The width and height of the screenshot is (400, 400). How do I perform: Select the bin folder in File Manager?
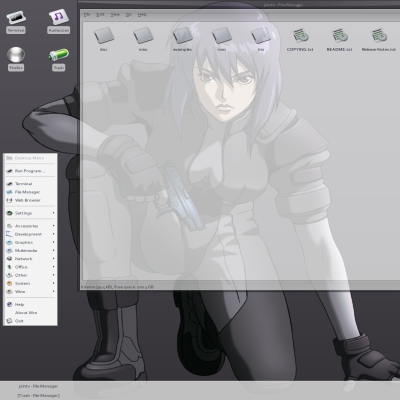[x=261, y=39]
